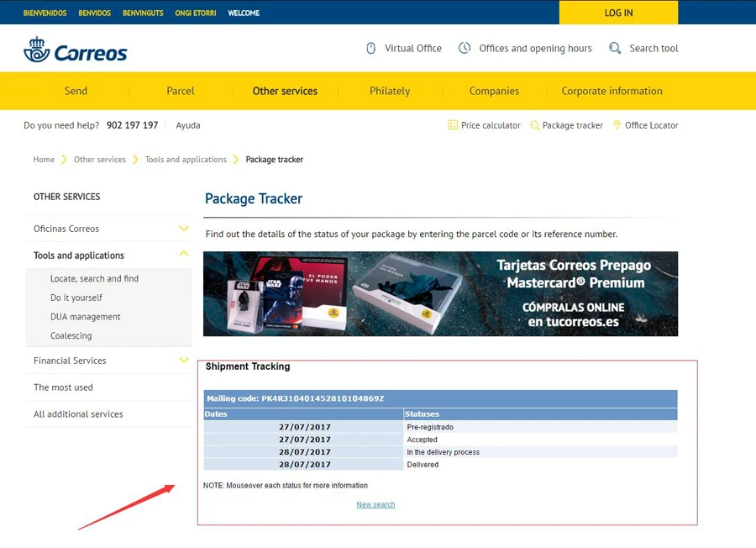Screen dimensions: 756x548
Task: Open the Corporate information menu
Action: (x=612, y=91)
